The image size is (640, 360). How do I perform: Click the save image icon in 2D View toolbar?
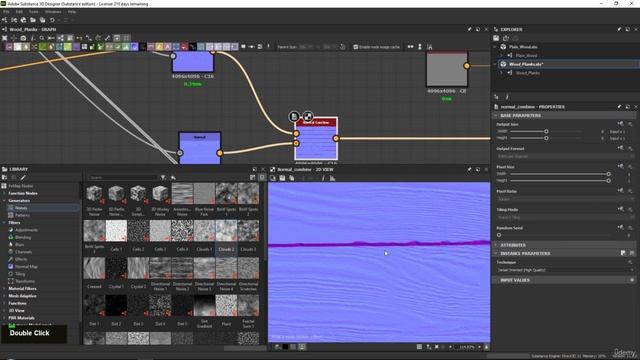tap(282, 178)
